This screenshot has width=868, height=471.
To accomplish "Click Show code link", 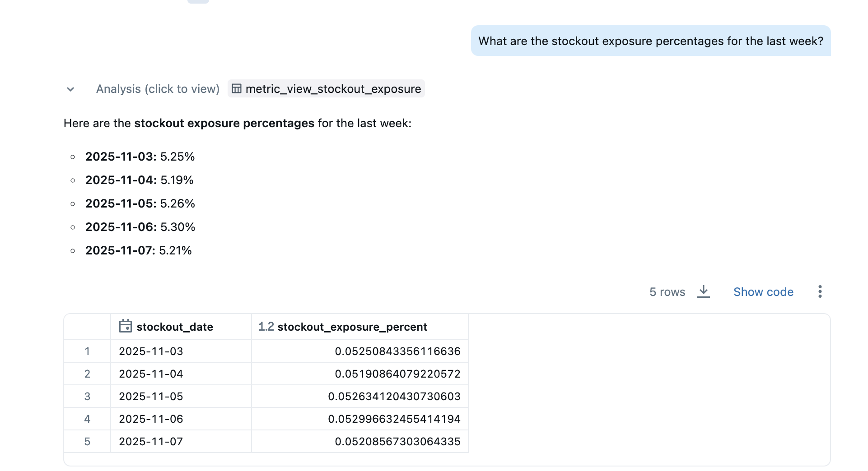I will [763, 292].
